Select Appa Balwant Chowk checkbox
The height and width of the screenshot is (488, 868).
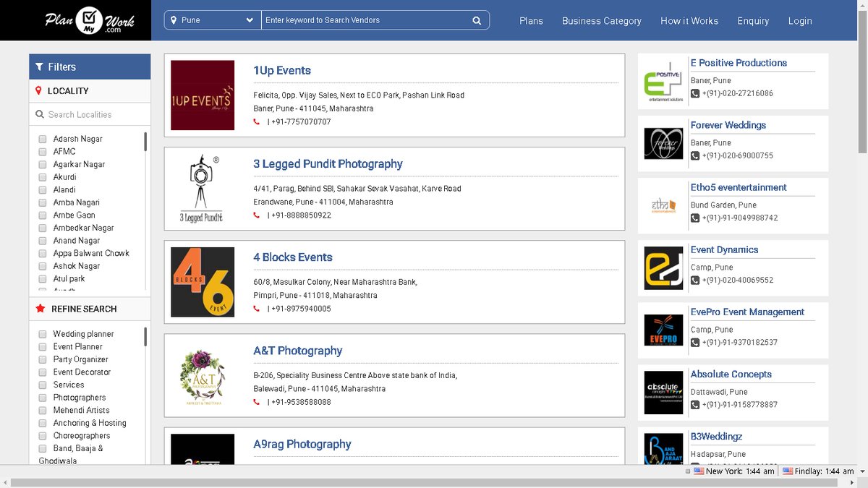pyautogui.click(x=43, y=254)
